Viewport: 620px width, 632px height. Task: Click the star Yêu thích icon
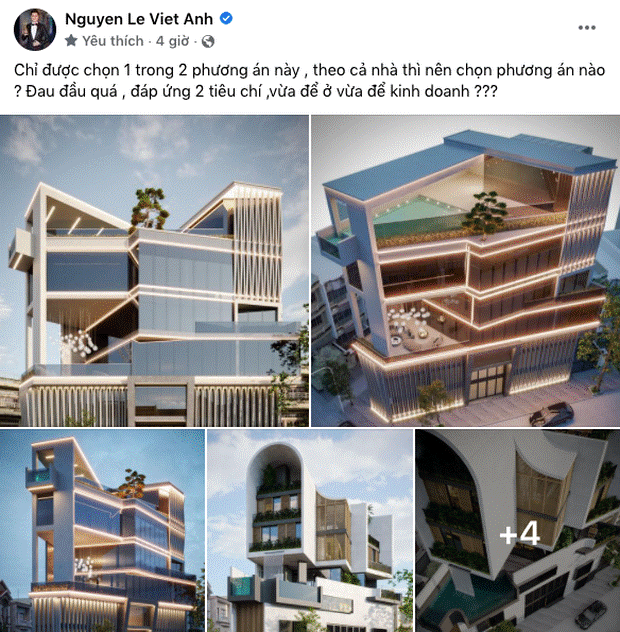[71, 41]
